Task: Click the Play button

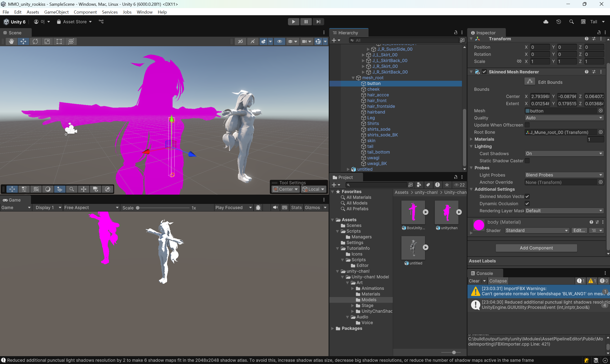Action: 293,22
